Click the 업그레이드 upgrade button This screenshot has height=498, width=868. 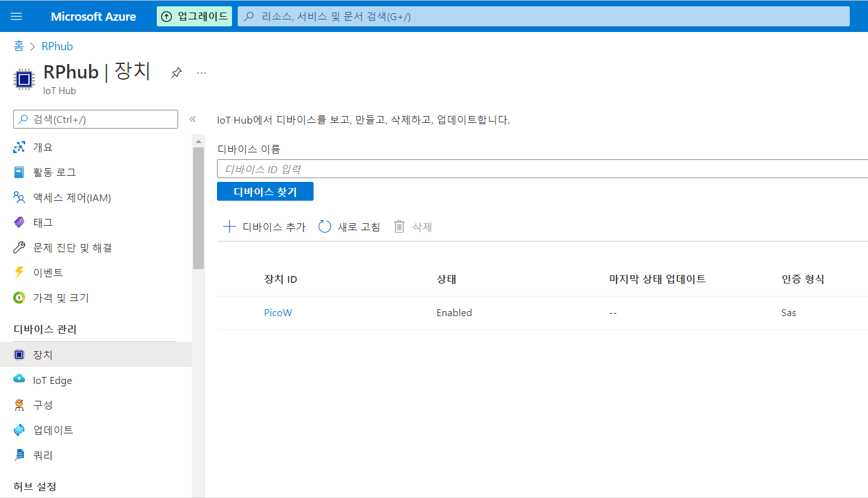click(194, 16)
